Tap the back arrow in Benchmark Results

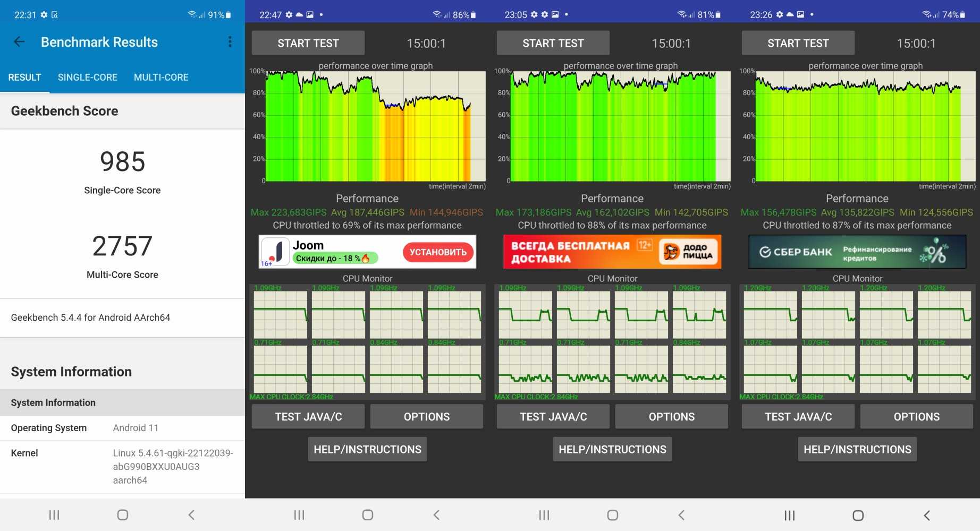19,42
